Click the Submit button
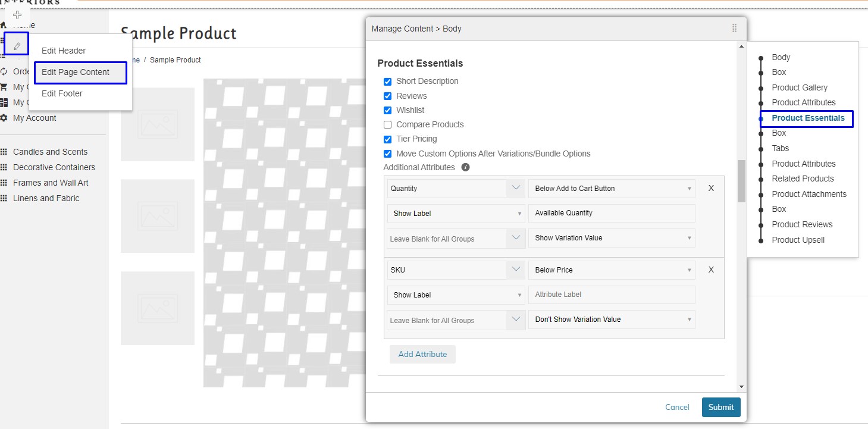 [x=721, y=407]
